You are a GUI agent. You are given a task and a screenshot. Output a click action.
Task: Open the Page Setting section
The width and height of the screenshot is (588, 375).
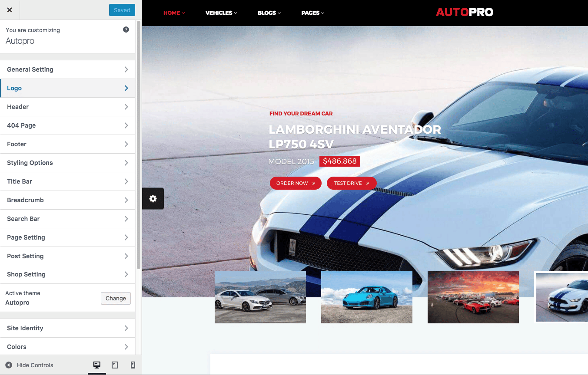click(68, 237)
